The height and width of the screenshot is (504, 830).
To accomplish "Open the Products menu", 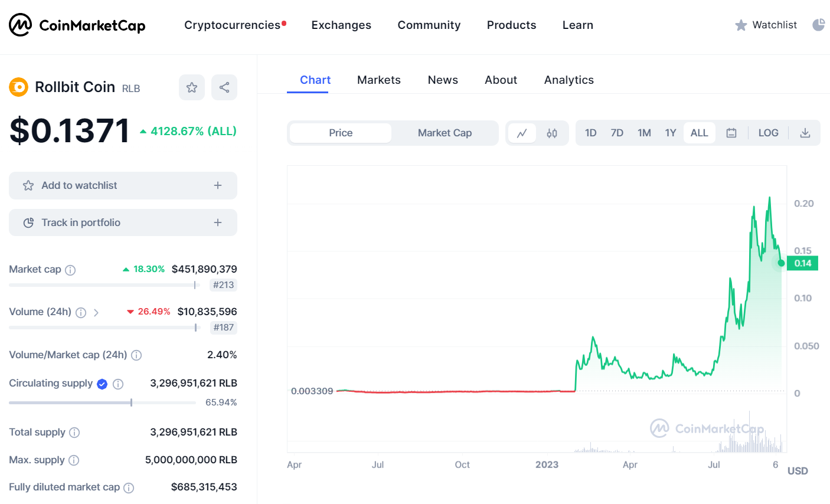I will tap(512, 25).
